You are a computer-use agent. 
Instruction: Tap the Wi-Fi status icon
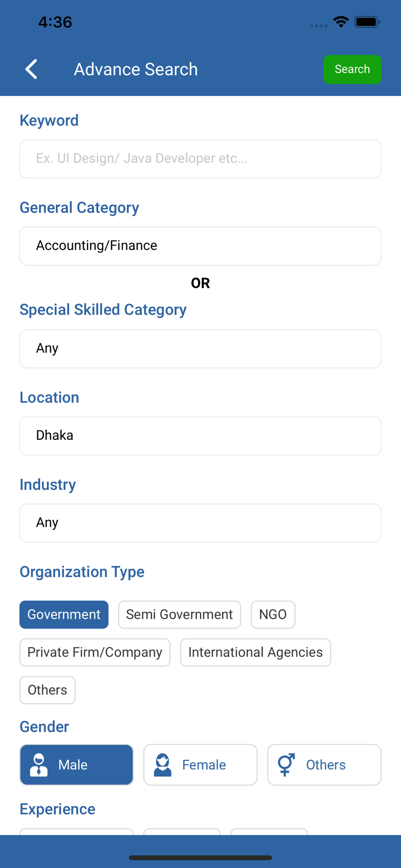(x=341, y=22)
